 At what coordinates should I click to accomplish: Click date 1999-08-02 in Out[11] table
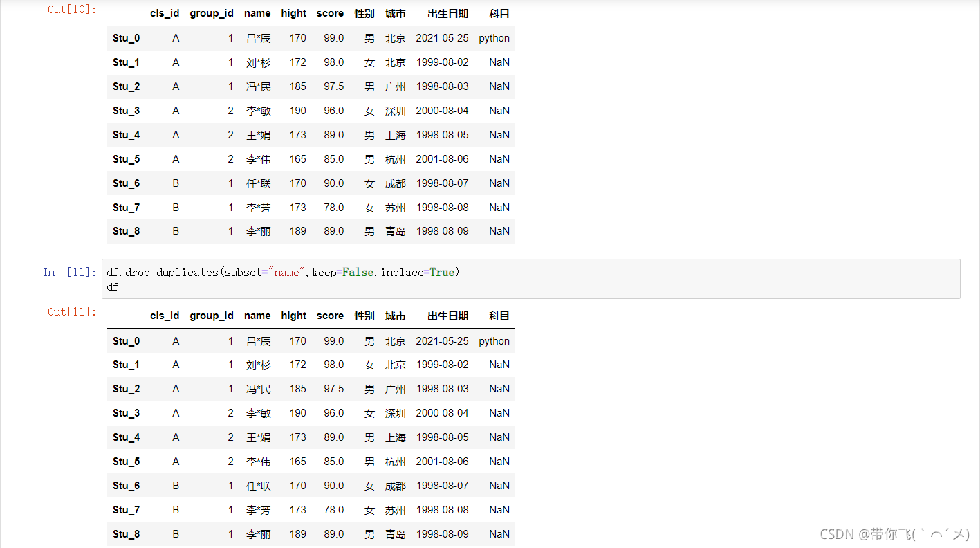[443, 365]
